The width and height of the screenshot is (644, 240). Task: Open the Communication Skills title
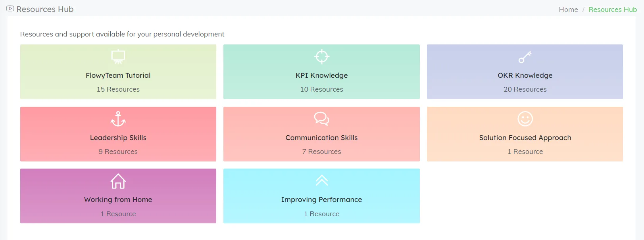pyautogui.click(x=322, y=138)
